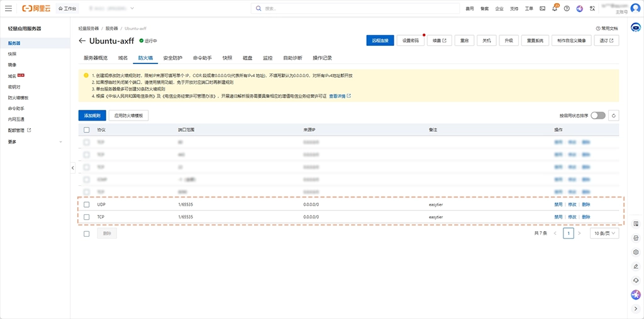
Task: Open the 10条/页 page size dropdown
Action: click(604, 233)
